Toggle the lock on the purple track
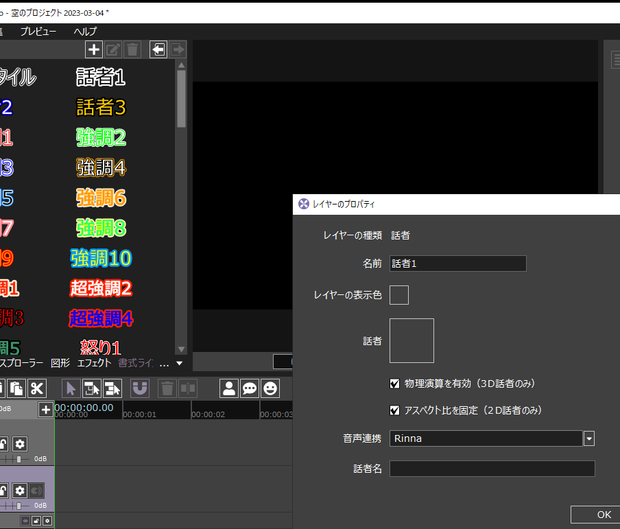Viewport: 620px width, 529px height. pyautogui.click(x=3, y=491)
